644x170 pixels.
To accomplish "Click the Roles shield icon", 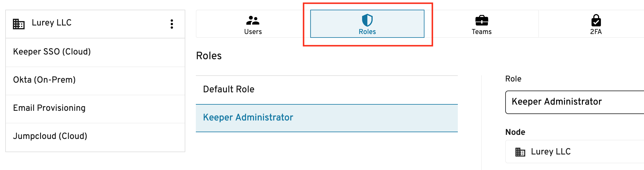I will click(367, 20).
